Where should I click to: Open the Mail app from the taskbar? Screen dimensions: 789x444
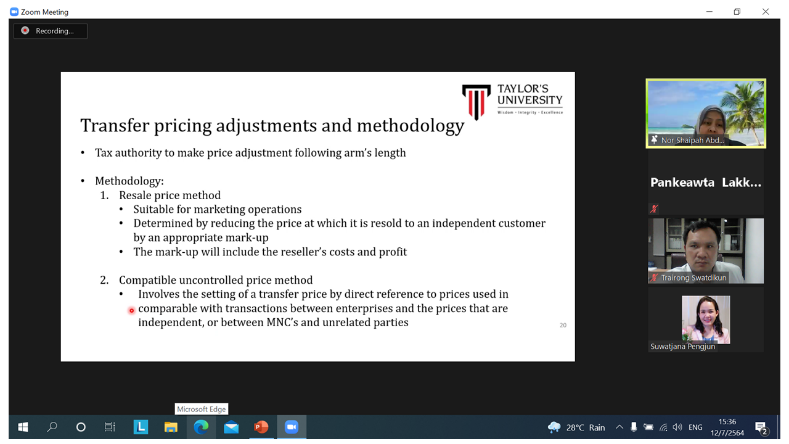coord(231,427)
